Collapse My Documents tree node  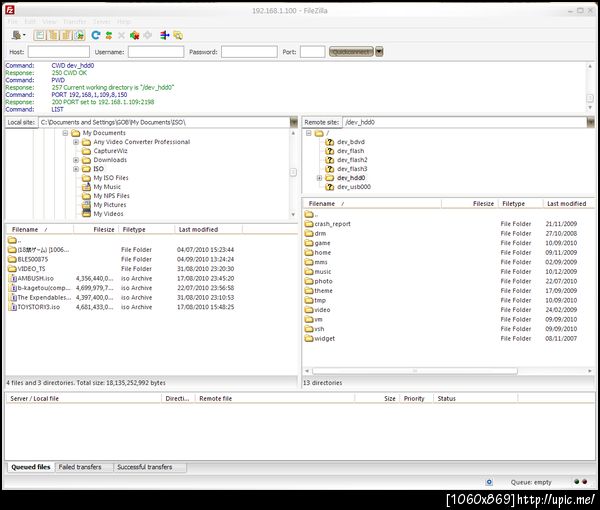tap(65, 133)
